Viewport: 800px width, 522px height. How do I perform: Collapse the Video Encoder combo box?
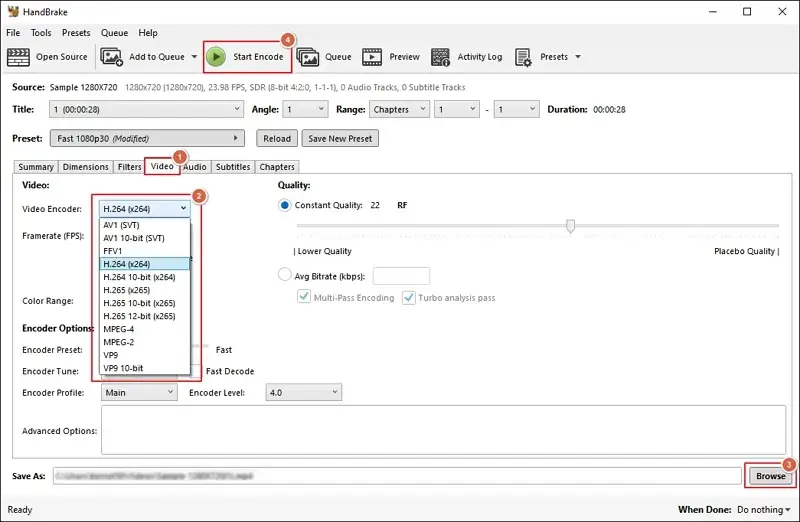pyautogui.click(x=144, y=209)
